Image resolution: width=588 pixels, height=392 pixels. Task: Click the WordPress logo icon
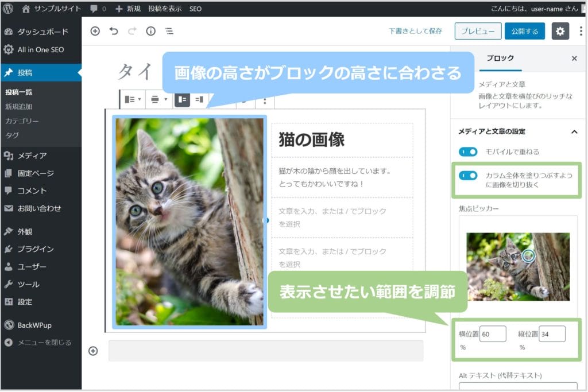pos(8,9)
